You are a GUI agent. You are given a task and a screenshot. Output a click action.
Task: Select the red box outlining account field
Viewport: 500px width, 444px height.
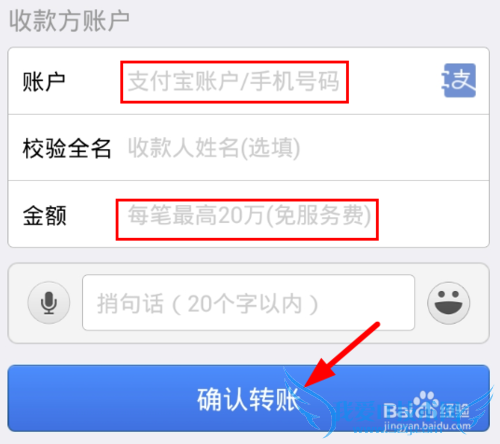pos(234,82)
